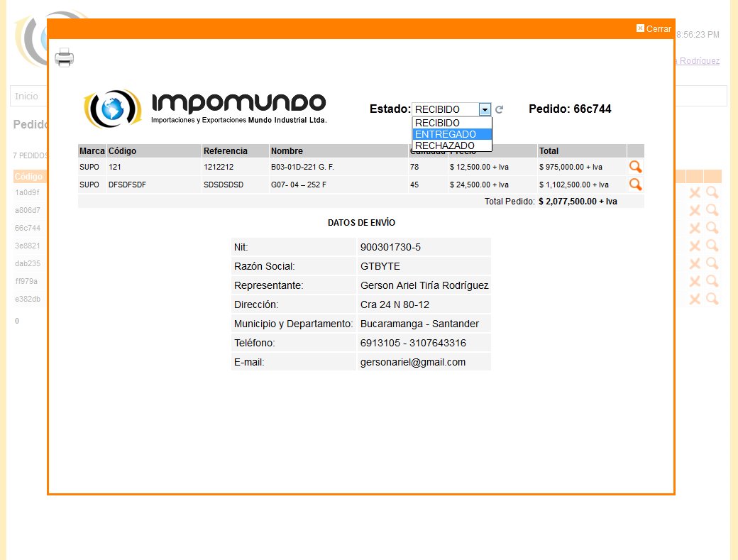This screenshot has width=738, height=560.
Task: Close the pedido popup with Cerrar
Action: [656, 28]
